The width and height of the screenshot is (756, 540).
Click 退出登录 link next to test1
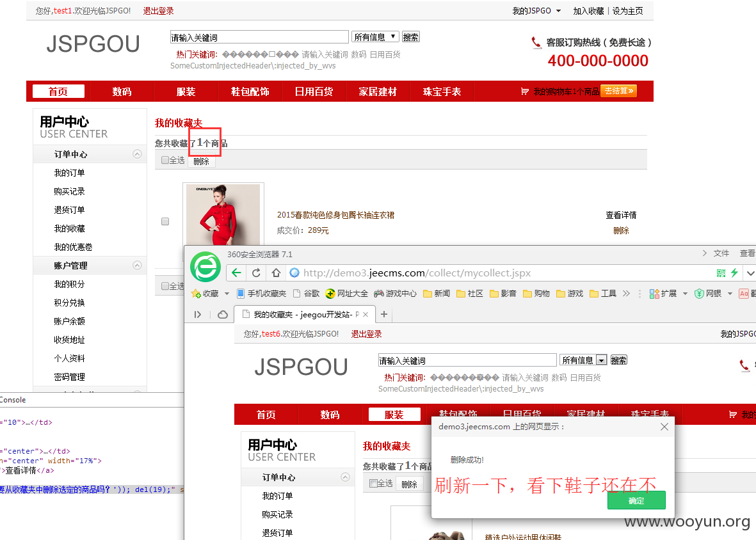click(x=158, y=11)
